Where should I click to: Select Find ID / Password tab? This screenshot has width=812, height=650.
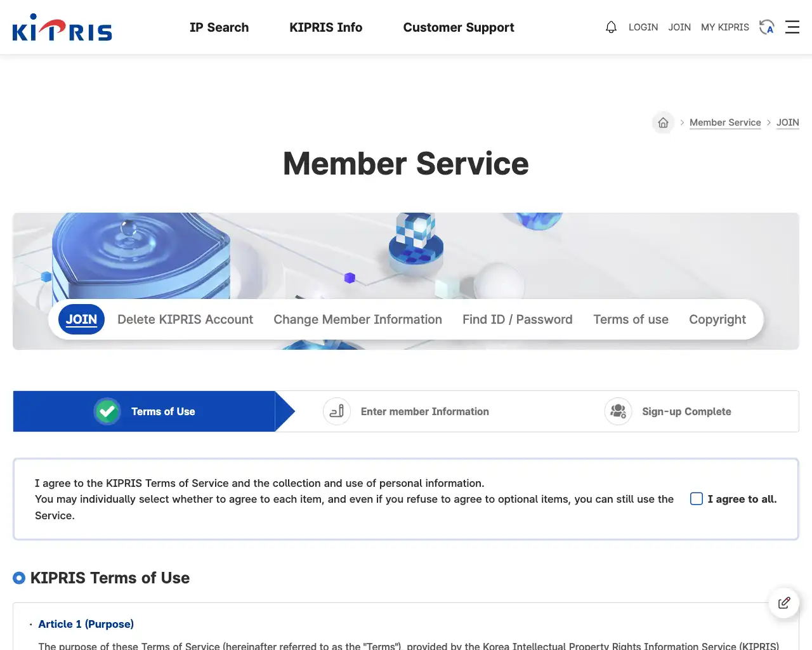click(x=518, y=319)
